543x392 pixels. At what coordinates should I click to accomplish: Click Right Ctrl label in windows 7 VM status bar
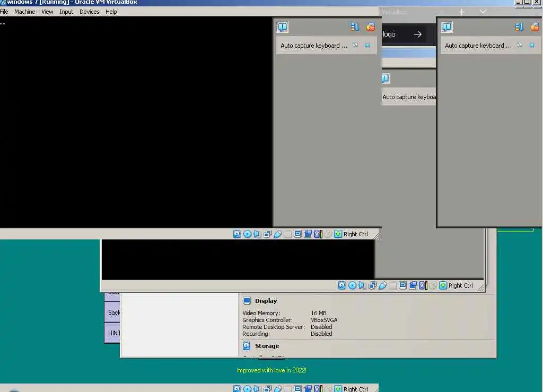pos(356,234)
